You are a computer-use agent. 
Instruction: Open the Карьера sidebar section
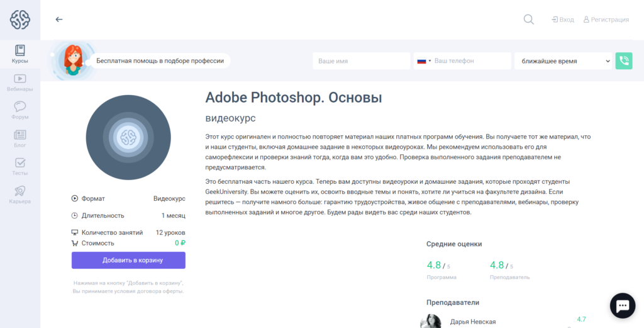[x=20, y=195]
